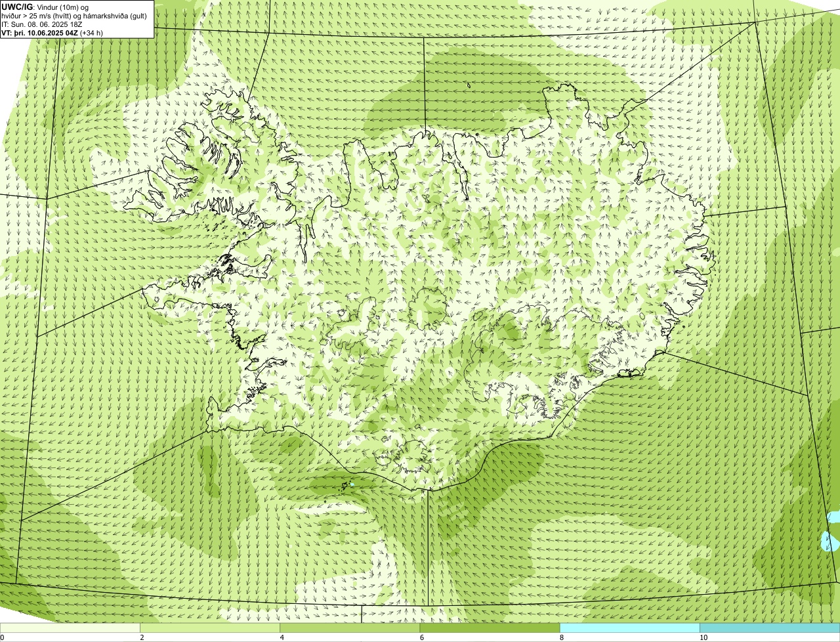Click the valid time 'VT: þri. 10.06.2025 04Z (+34 h)'

tap(52, 32)
